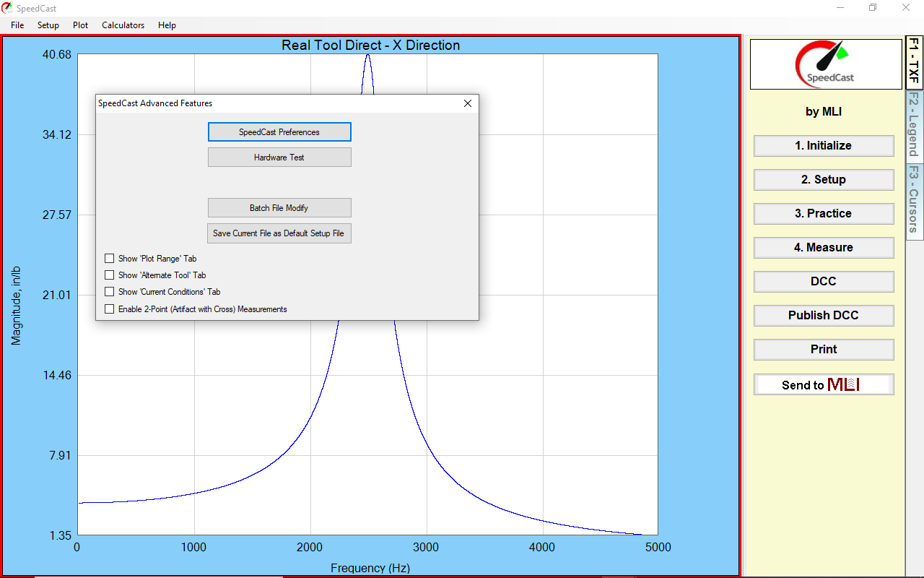Click the 2. Setup button
The image size is (924, 578).
pyautogui.click(x=824, y=180)
